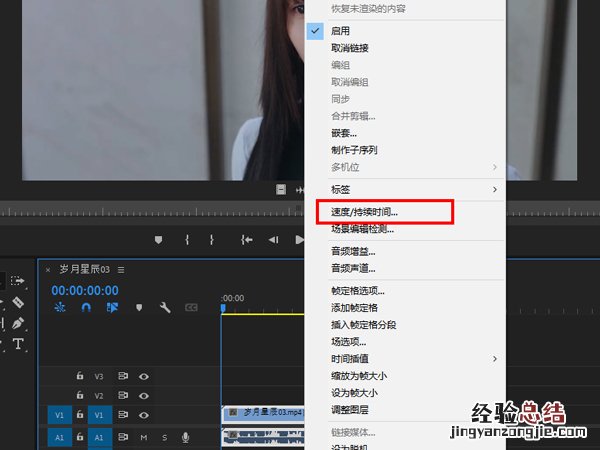Click Go to In point button
This screenshot has width=600, height=450.
pyautogui.click(x=247, y=240)
